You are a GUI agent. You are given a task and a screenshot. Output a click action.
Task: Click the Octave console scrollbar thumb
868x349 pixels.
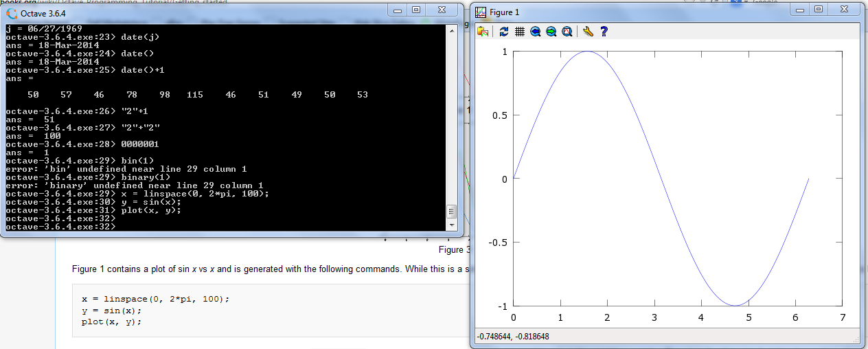[x=451, y=212]
